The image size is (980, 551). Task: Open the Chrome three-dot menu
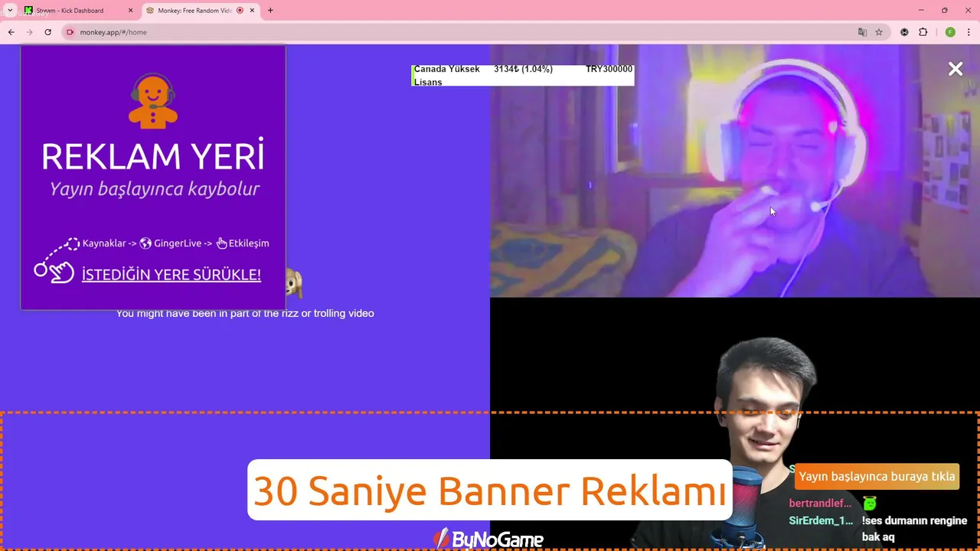point(969,32)
